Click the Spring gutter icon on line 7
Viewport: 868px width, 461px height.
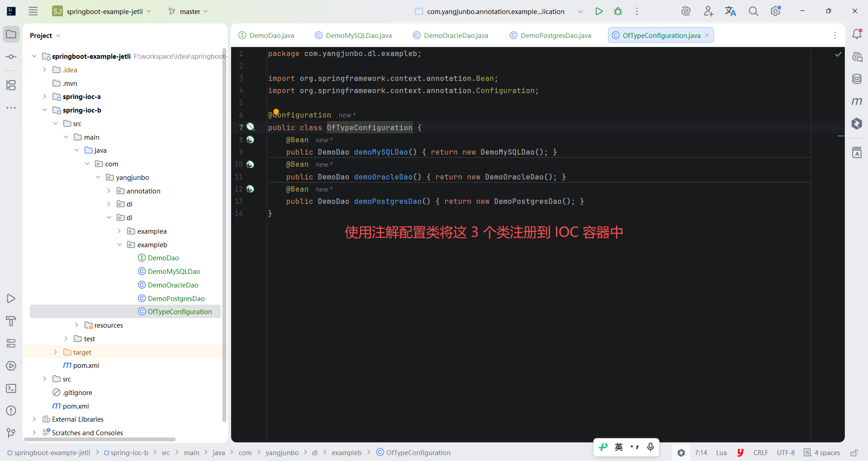click(250, 127)
